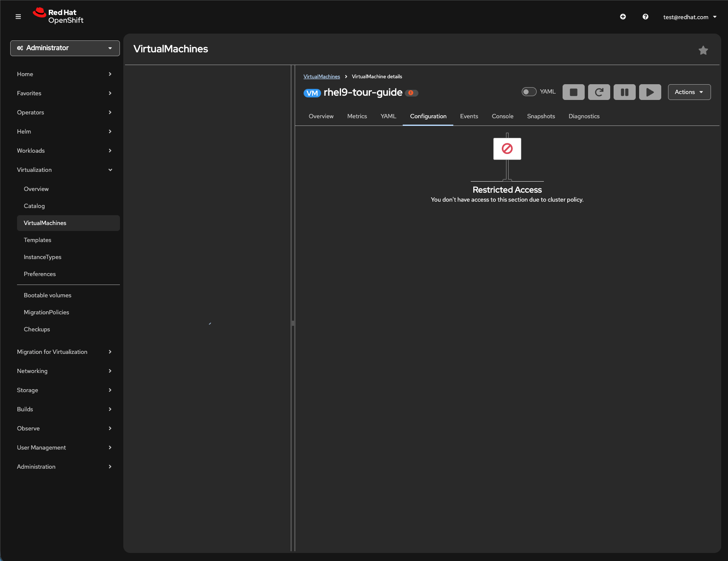Open MigrationPolicies in sidebar
728x561 pixels.
(68, 312)
